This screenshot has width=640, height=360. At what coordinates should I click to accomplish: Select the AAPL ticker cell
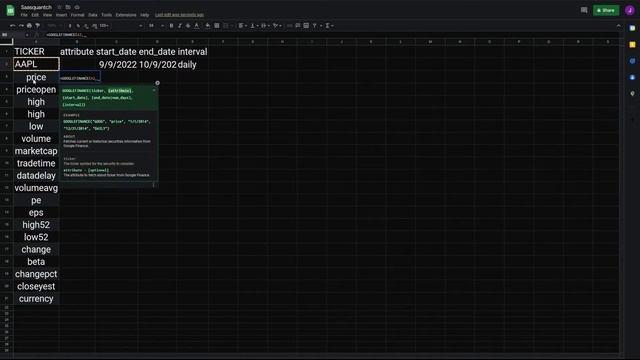(36, 64)
